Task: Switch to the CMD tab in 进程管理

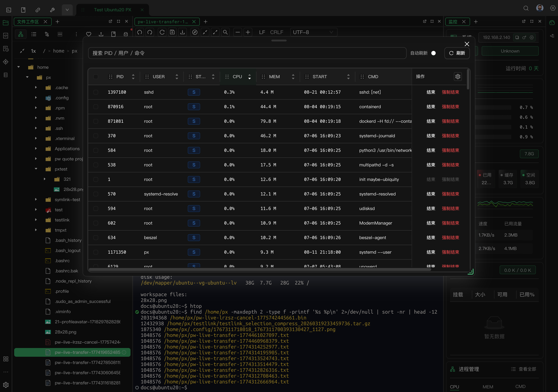Action: [x=520, y=387]
